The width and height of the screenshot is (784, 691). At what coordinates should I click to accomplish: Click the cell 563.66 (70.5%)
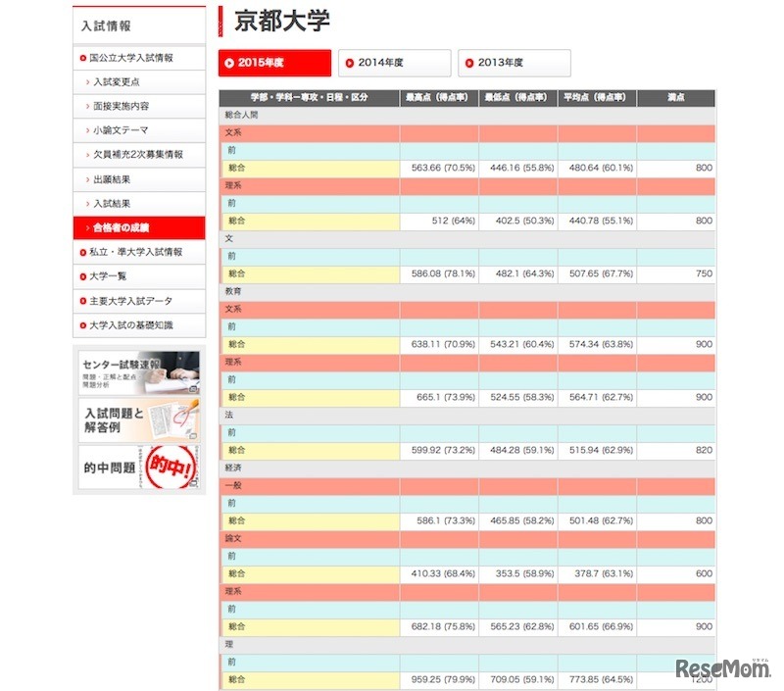tap(439, 168)
